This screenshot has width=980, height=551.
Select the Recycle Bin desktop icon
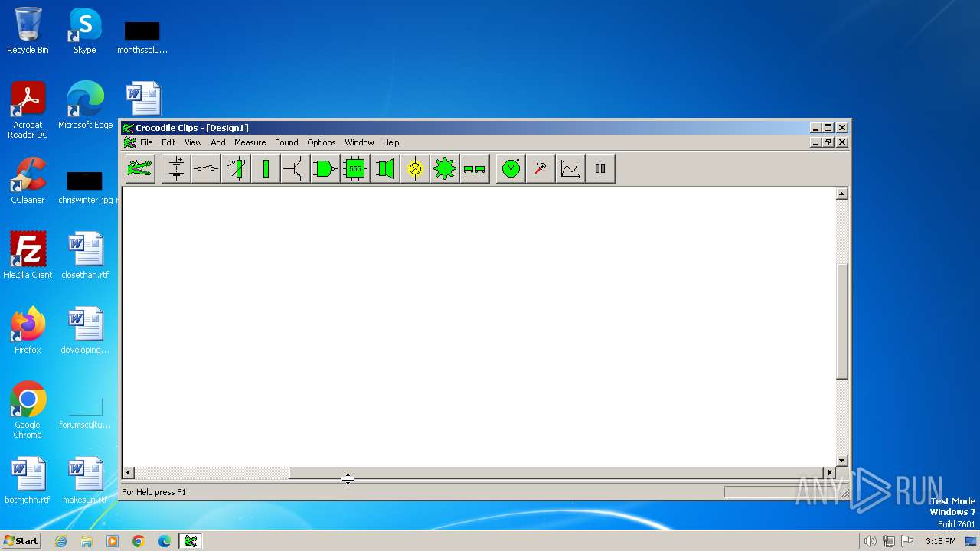[28, 31]
